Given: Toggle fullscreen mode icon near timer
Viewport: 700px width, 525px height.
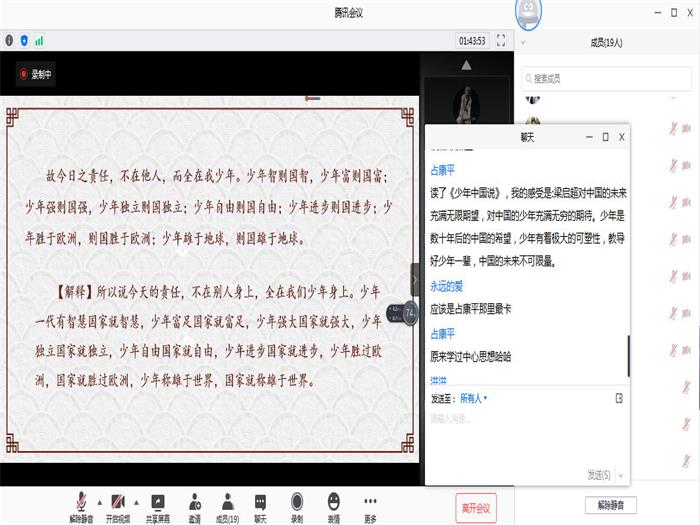Looking at the screenshot, I should point(501,41).
